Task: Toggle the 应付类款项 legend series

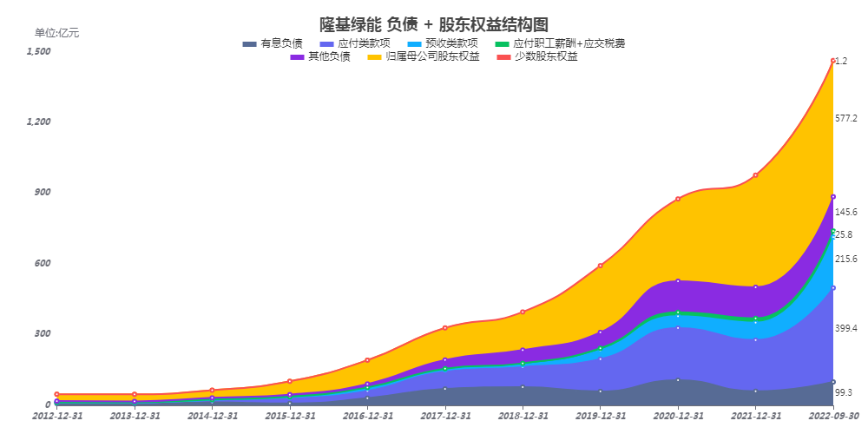Action: 356,43
